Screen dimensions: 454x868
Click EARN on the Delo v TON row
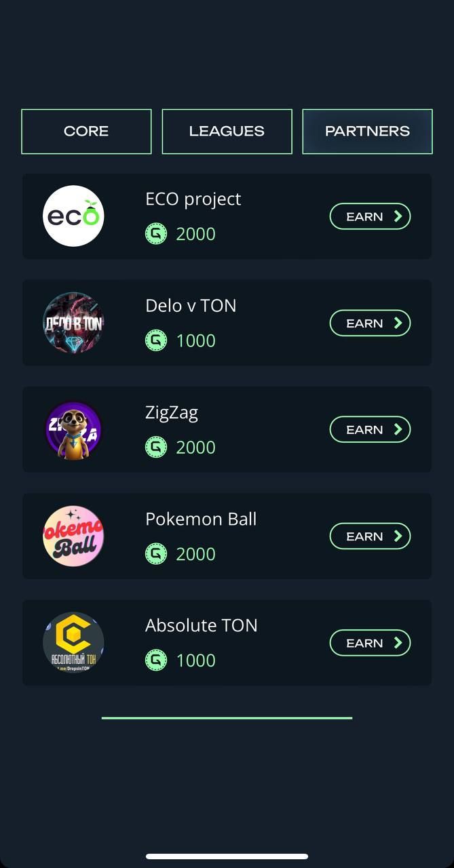coord(370,323)
